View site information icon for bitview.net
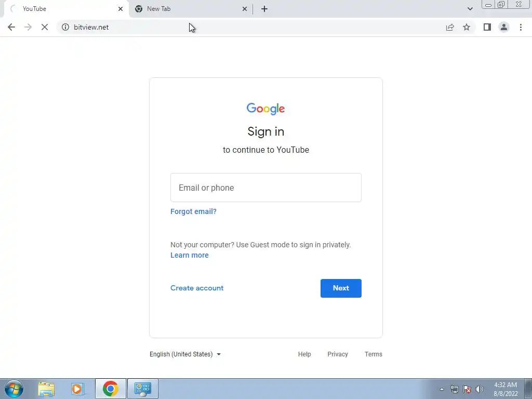 tap(65, 27)
